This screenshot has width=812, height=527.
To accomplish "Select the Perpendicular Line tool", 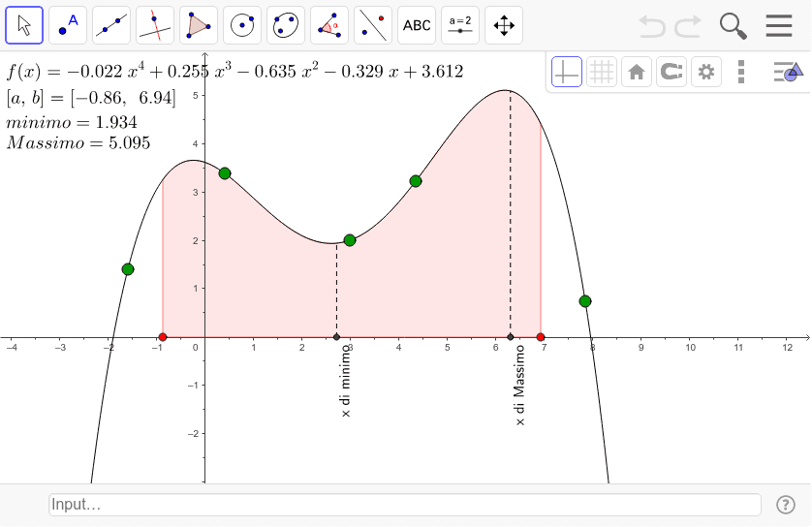I will click(x=155, y=25).
